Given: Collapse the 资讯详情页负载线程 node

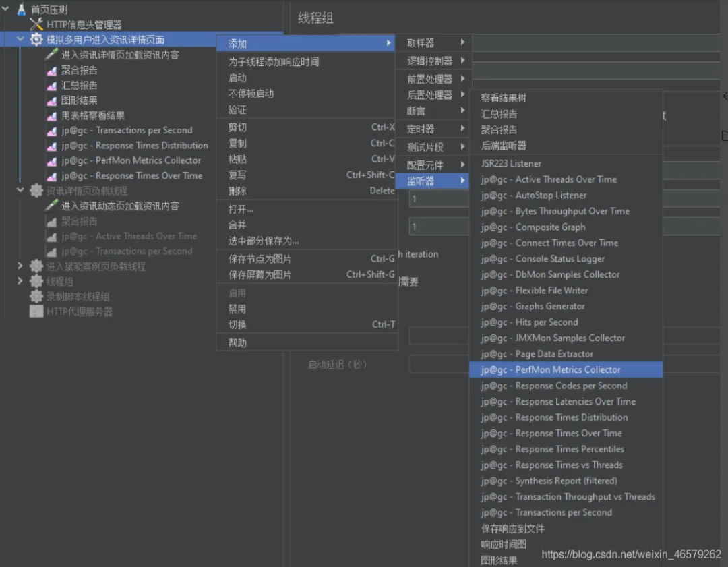Looking at the screenshot, I should click(x=20, y=190).
